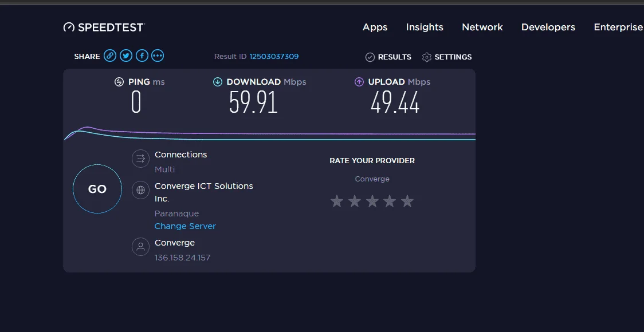Toggle Multi connections mode
The height and width of the screenshot is (332, 644).
[164, 169]
